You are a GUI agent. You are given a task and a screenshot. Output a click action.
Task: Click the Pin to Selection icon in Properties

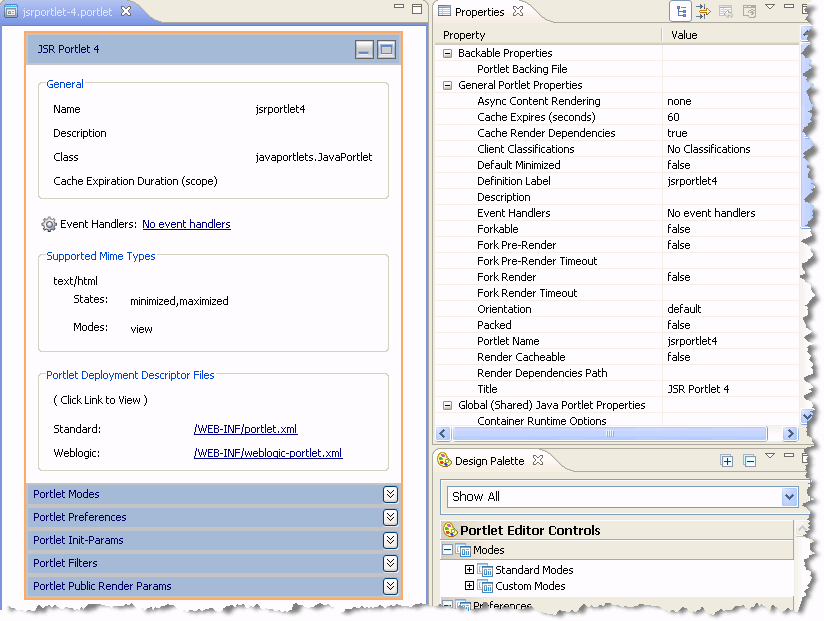click(x=749, y=11)
